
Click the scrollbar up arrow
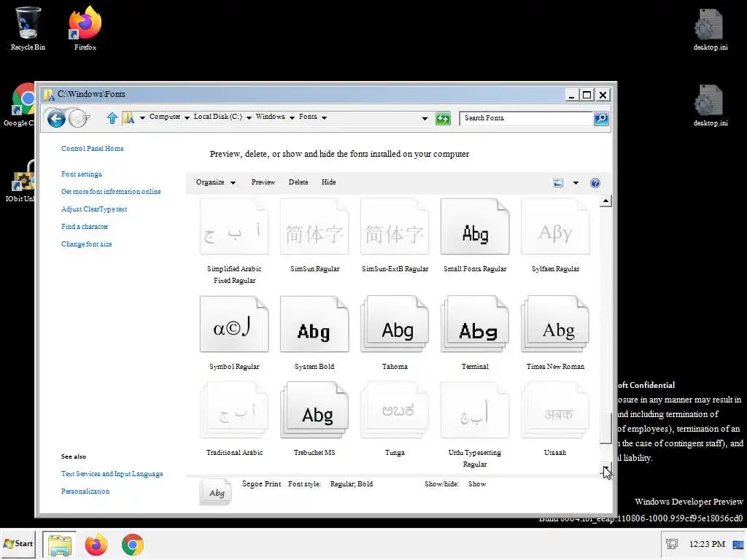(x=605, y=201)
